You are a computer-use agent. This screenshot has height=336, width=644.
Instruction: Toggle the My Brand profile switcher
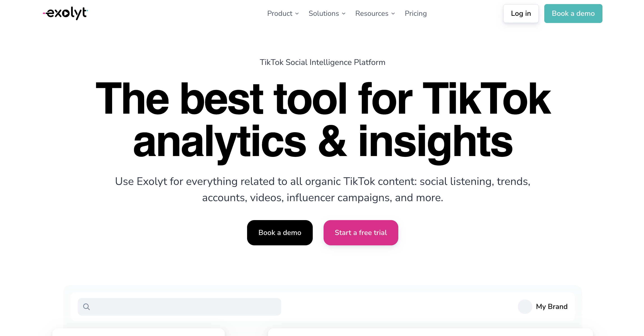543,306
